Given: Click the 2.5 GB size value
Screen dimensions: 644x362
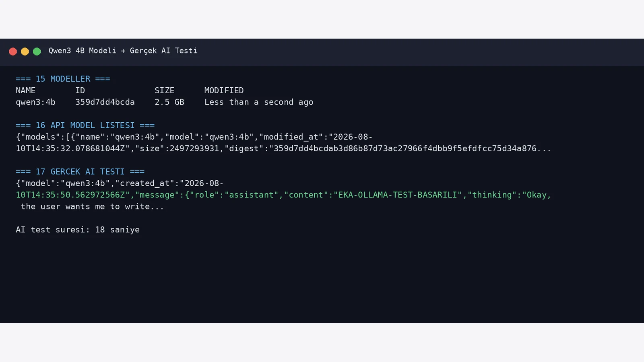Looking at the screenshot, I should pos(169,102).
